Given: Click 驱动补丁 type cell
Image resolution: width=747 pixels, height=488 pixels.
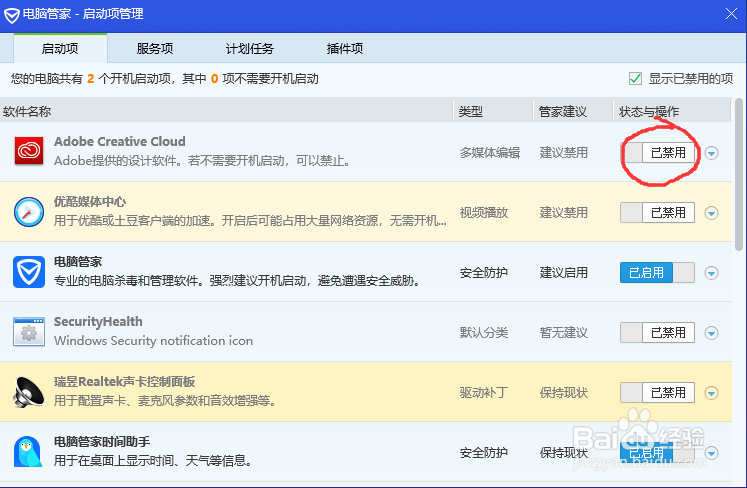Looking at the screenshot, I should coord(484,393).
